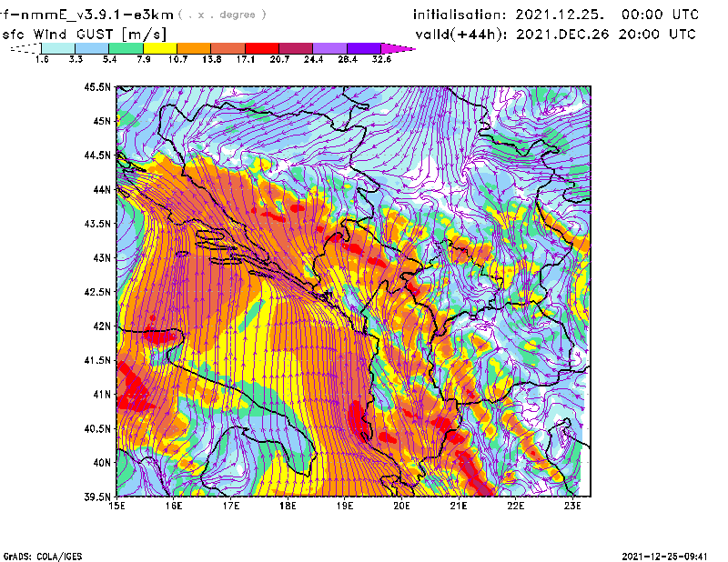Click the legend value 28.4
This screenshot has height=562, width=728.
[x=348, y=59]
